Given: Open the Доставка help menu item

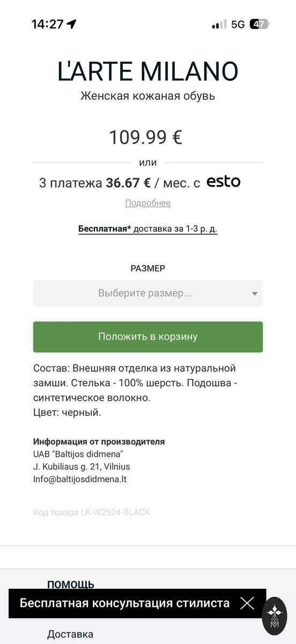Looking at the screenshot, I should pyautogui.click(x=70, y=634).
